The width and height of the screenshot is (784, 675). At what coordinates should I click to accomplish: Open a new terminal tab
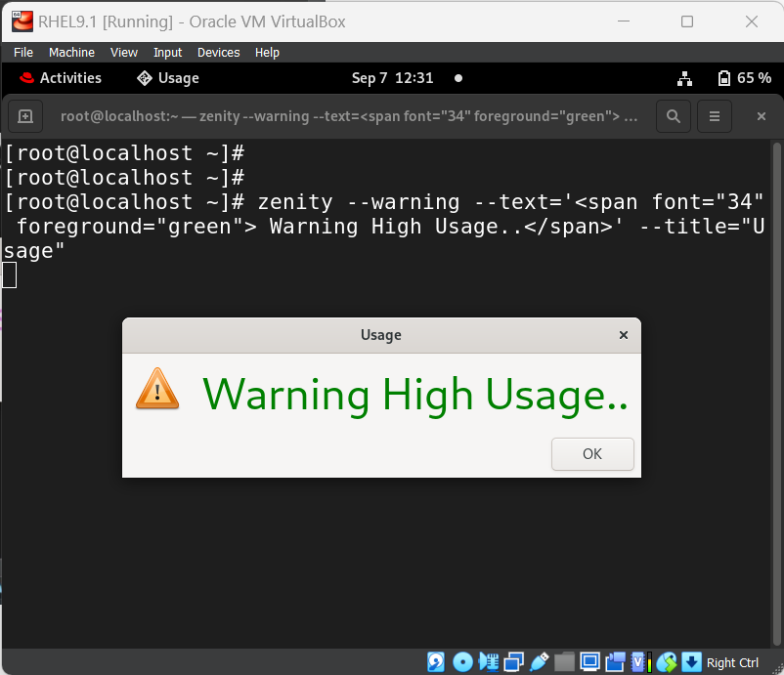pyautogui.click(x=25, y=115)
